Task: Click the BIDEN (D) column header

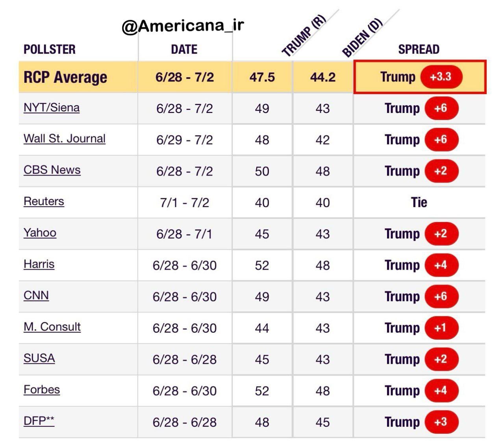Action: (362, 38)
